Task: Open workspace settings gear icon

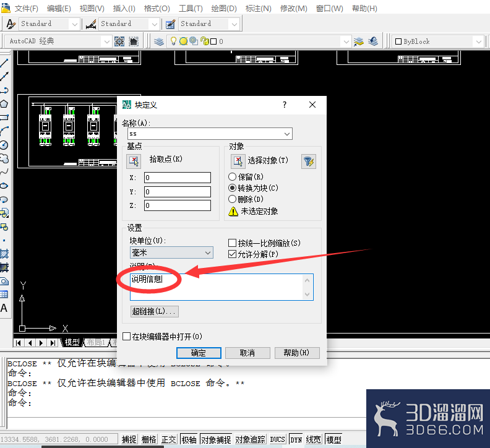Action: [119, 41]
